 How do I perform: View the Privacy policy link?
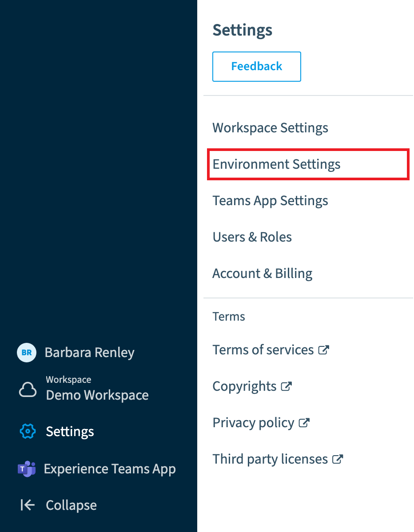[x=253, y=423]
